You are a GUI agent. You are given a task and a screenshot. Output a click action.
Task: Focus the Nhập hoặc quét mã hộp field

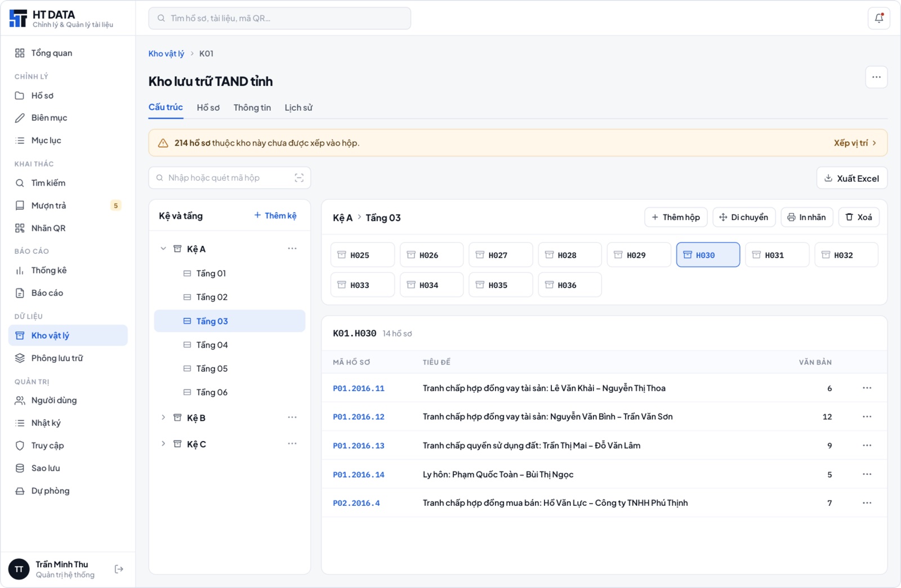(x=230, y=178)
